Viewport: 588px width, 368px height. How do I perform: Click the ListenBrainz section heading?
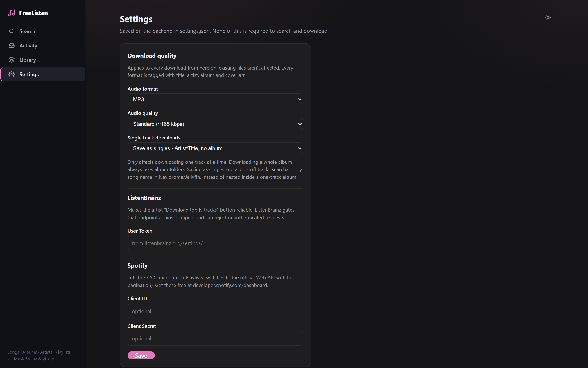coord(144,198)
